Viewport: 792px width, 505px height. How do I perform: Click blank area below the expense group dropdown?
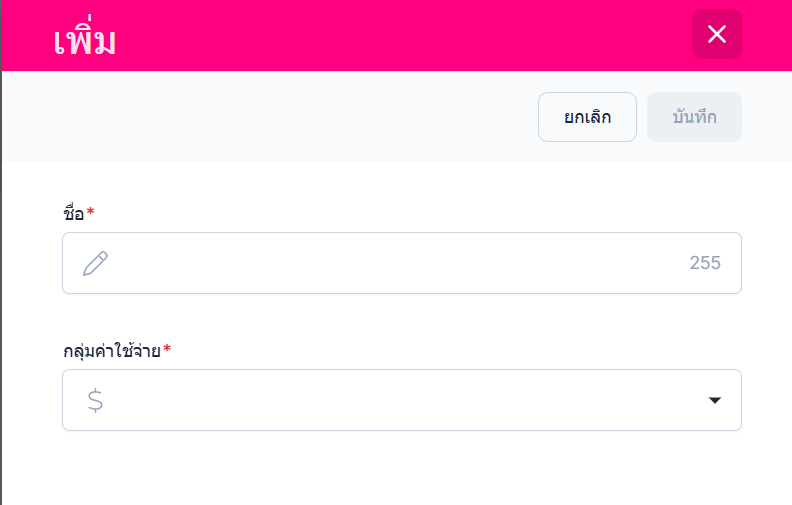click(400, 468)
